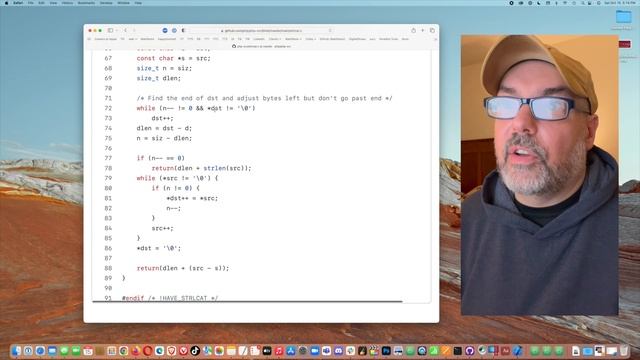640x360 pixels.
Task: Open the Share button in Safari toolbar
Action: pos(413,30)
